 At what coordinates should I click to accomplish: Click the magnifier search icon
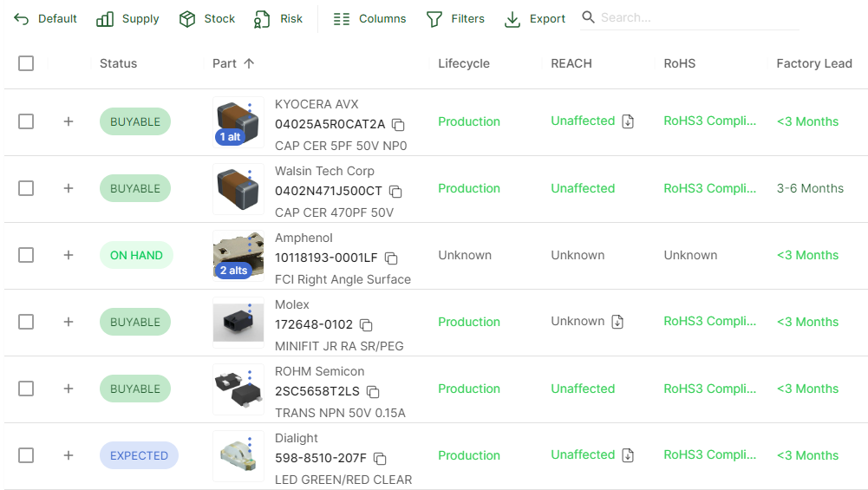[x=589, y=17]
